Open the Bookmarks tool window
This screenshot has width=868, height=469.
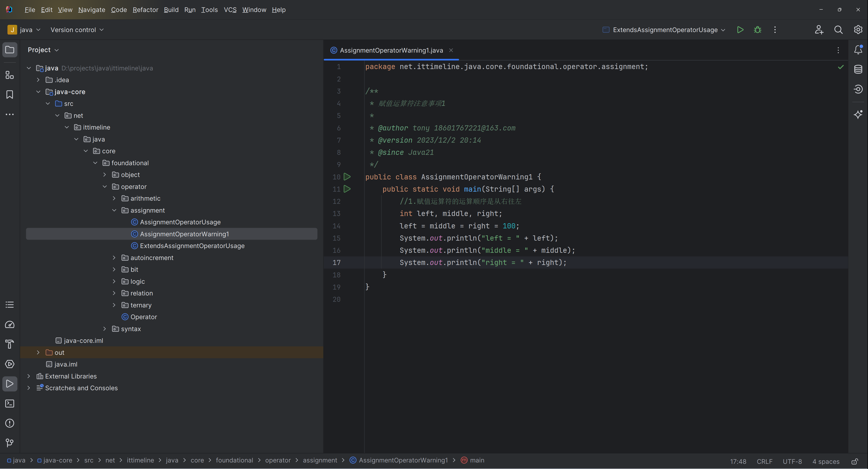(x=10, y=95)
